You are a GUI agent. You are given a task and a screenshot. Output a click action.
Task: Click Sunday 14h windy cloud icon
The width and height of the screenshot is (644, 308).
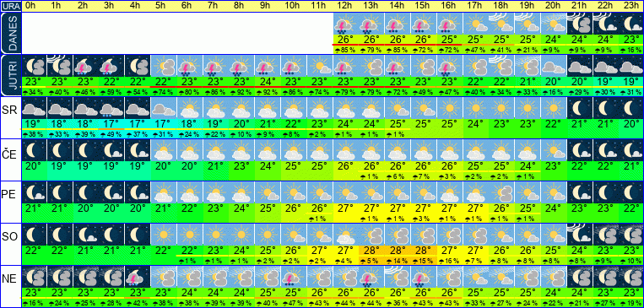coord(398,277)
